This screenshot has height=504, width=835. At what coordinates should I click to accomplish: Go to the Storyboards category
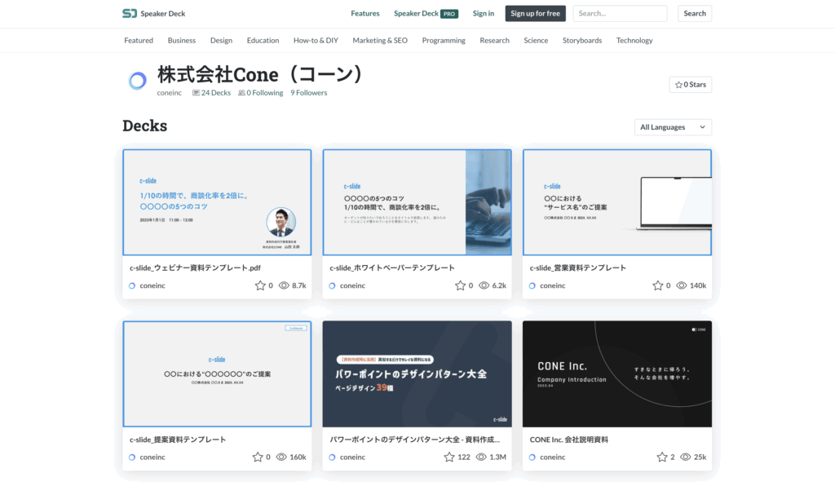(x=582, y=40)
